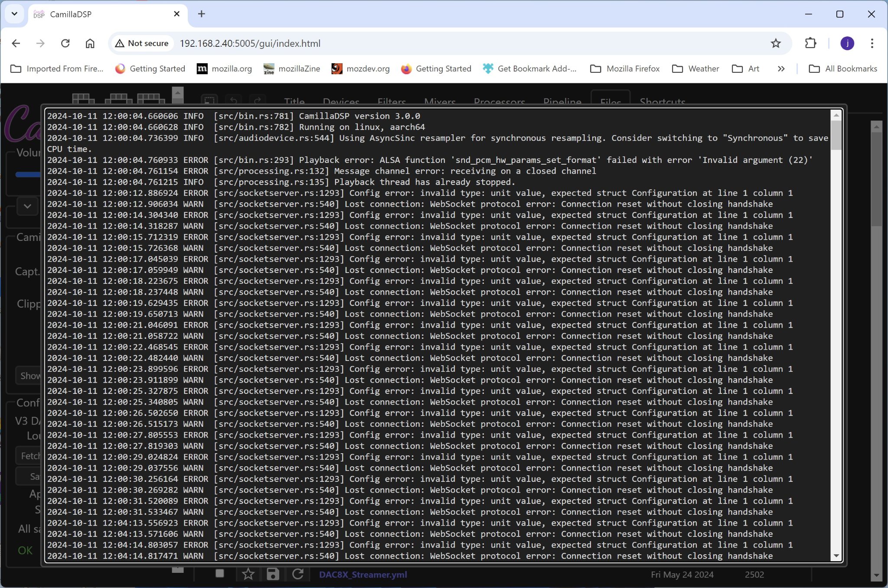Tick the checkbox beside DAC8X_Streamer.yml
The image size is (888, 588).
(x=220, y=574)
